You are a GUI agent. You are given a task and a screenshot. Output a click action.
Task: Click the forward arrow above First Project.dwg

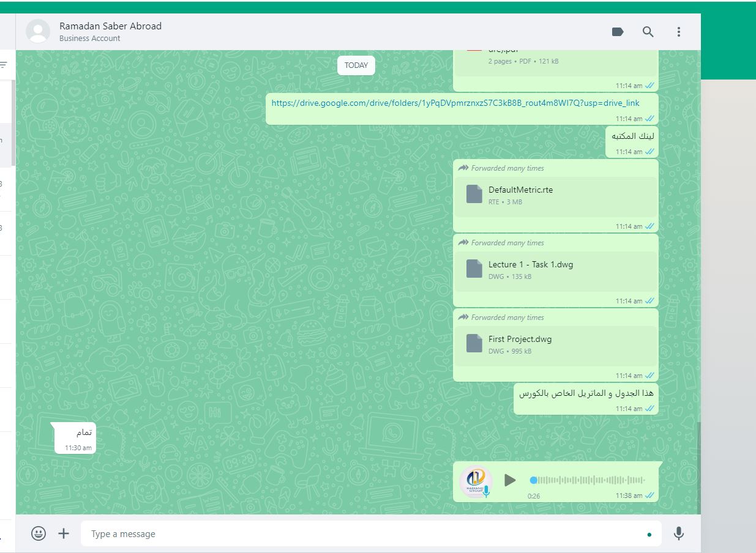[x=463, y=317]
